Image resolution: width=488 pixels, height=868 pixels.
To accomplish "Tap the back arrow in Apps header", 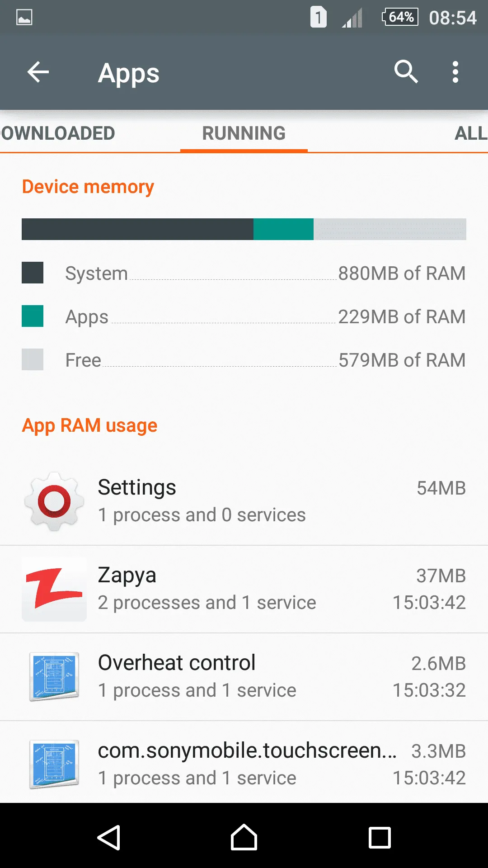I will pos(38,72).
